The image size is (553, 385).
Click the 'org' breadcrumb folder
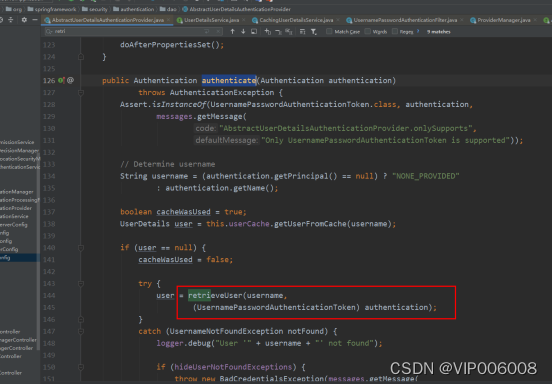14,9
